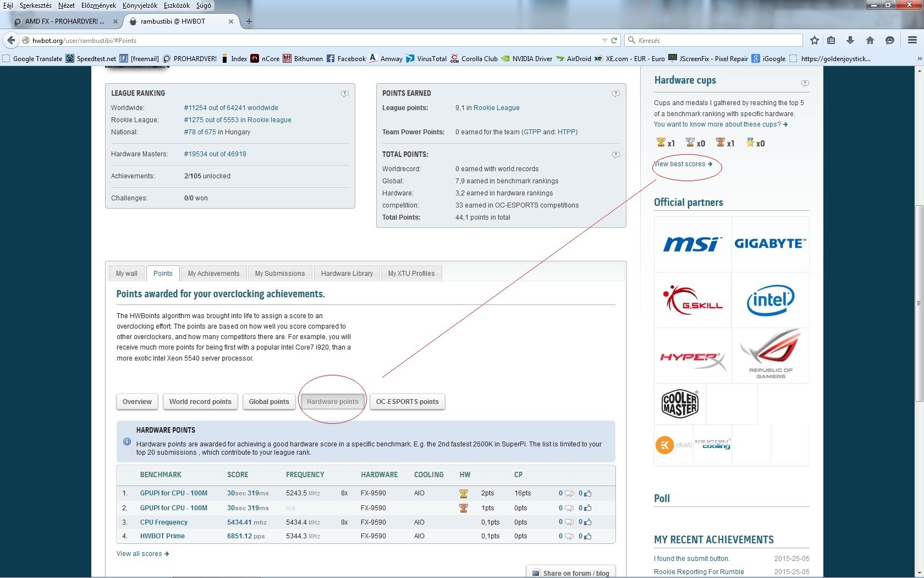
Task: Open #11254 out of 64241 worldwide link
Action: 231,108
